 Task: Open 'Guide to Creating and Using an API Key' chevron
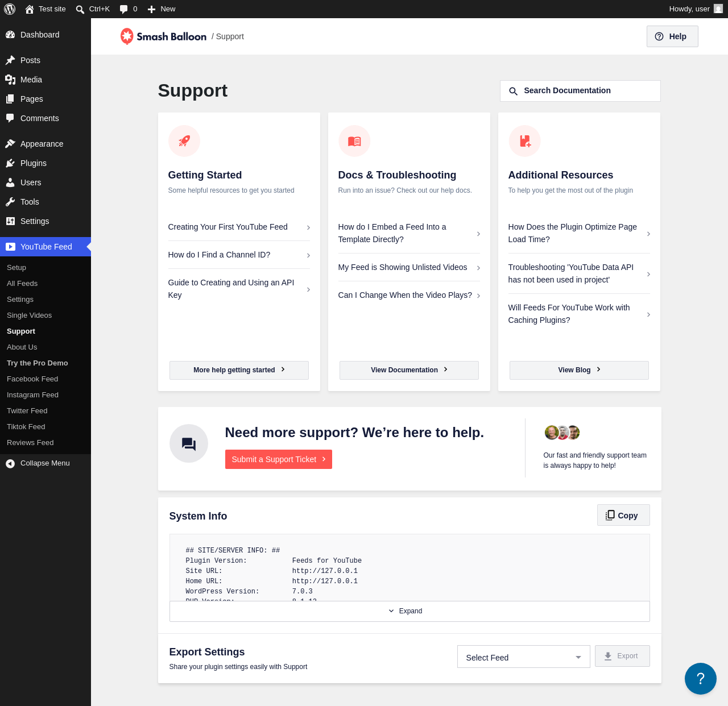tap(308, 289)
